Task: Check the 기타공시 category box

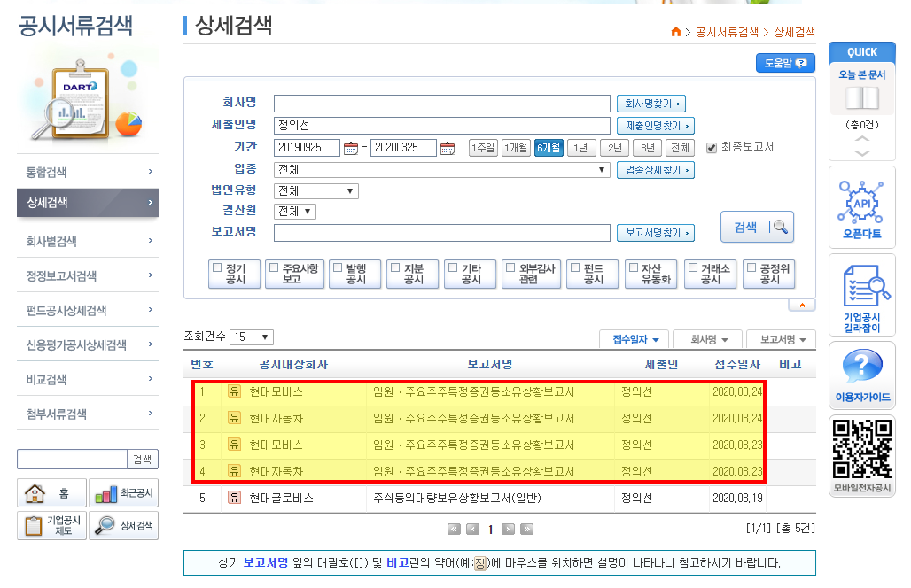Action: click(x=453, y=267)
